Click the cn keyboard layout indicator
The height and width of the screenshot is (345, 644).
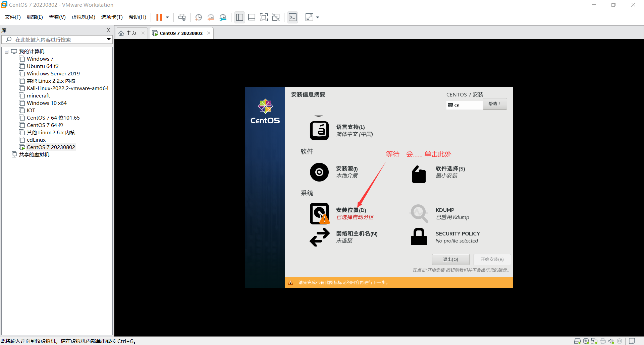tap(465, 105)
